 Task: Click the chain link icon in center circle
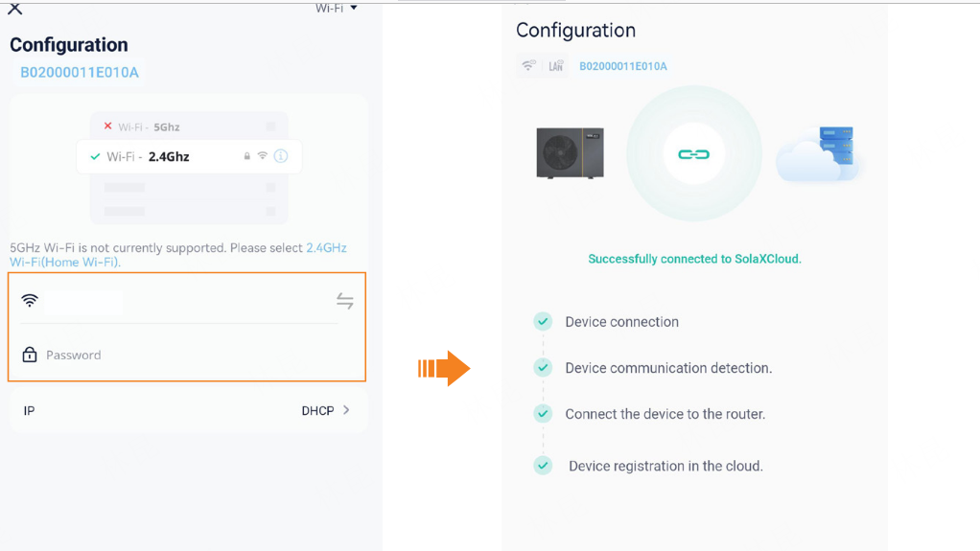[x=693, y=154]
